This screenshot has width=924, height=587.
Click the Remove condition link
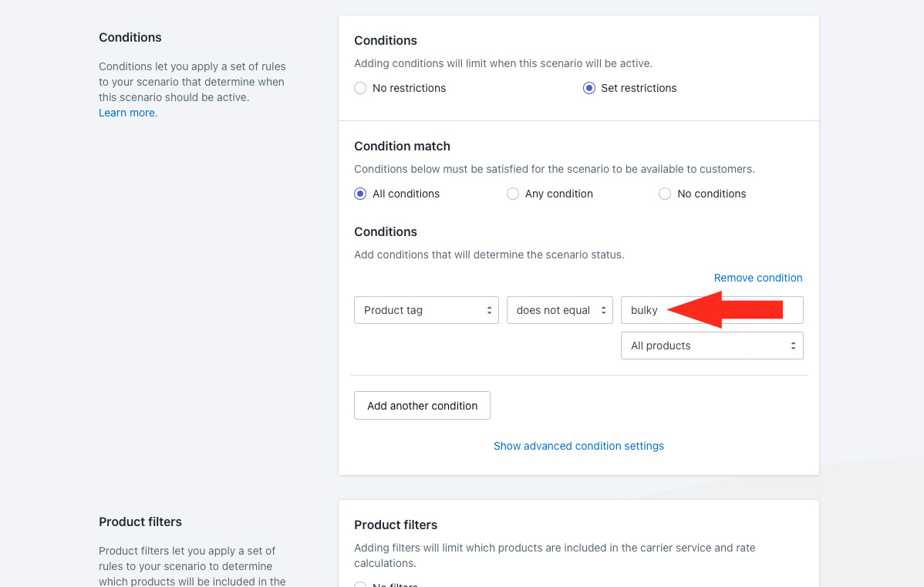coord(757,278)
